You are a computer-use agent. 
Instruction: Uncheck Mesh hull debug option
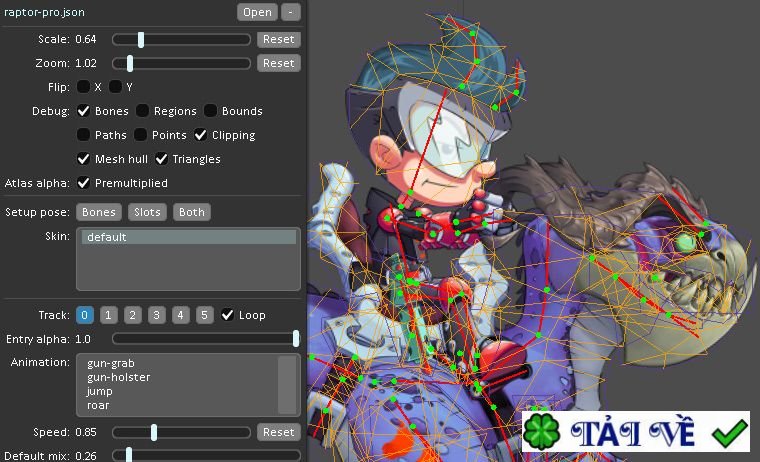click(x=83, y=159)
